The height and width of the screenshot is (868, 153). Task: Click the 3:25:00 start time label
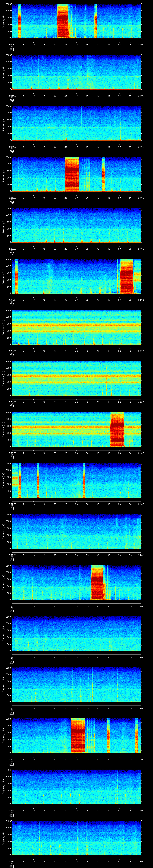click(12, 198)
